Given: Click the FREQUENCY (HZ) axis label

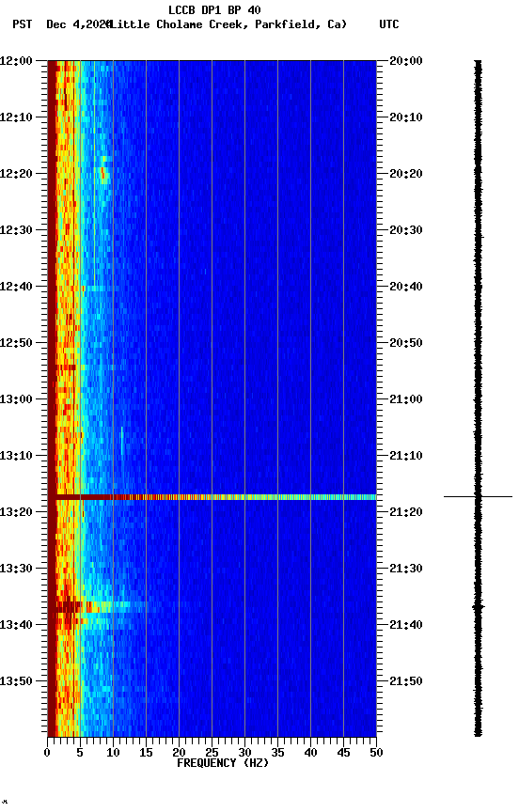Looking at the screenshot, I should pyautogui.click(x=223, y=763).
